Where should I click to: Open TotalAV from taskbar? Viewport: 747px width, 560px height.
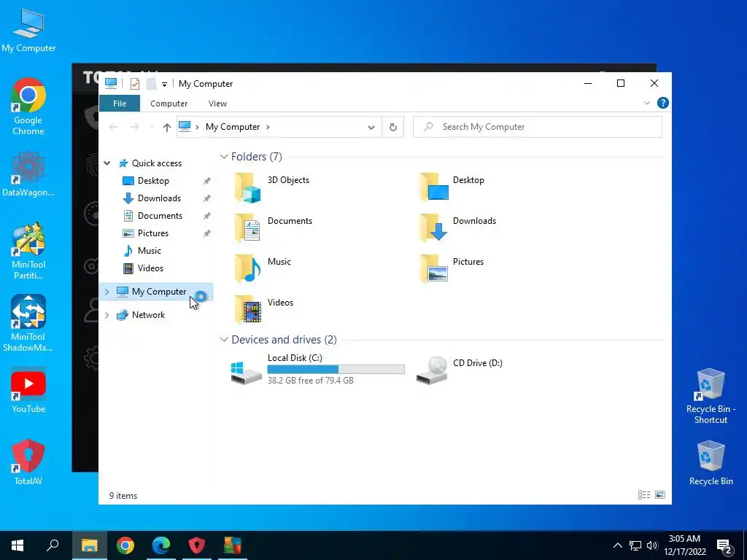197,545
